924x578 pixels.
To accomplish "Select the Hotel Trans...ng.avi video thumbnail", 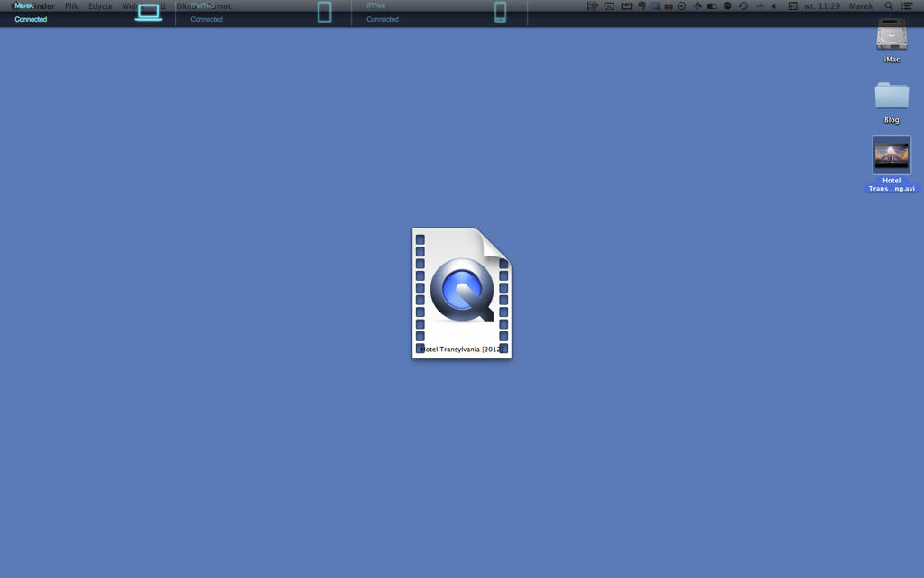I will click(892, 155).
